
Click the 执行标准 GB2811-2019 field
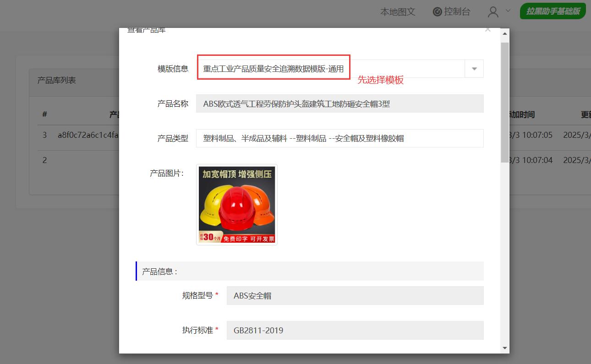click(355, 330)
